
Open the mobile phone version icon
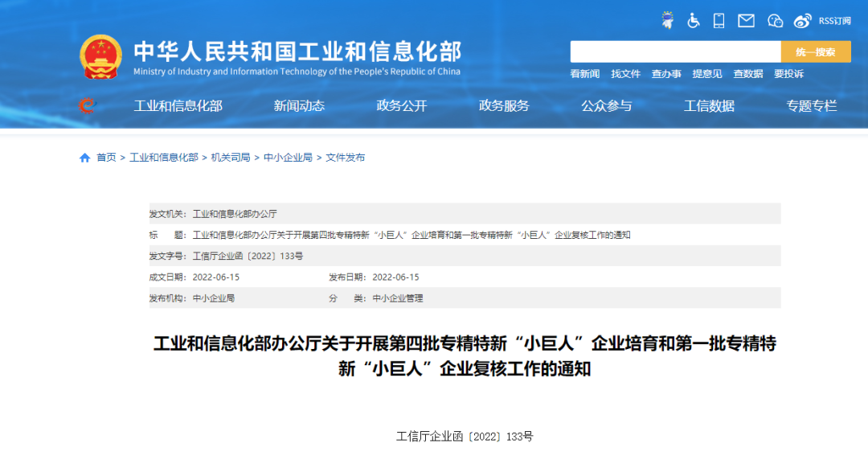point(719,21)
